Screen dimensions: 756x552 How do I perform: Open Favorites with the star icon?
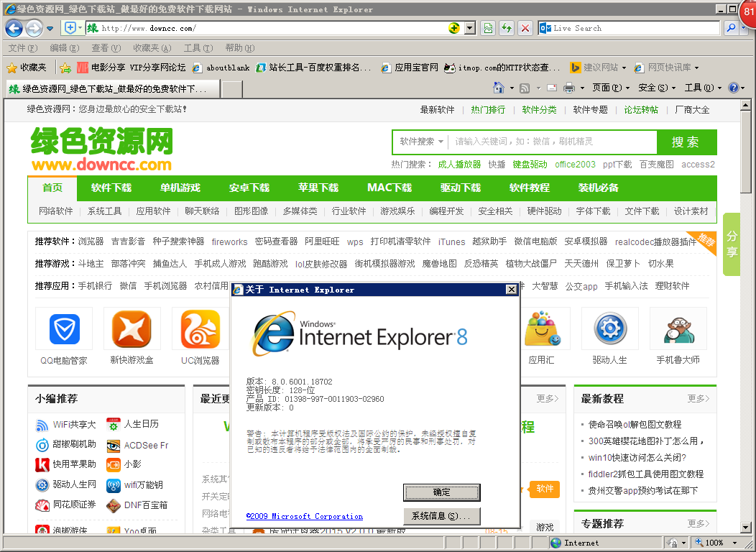coord(26,68)
